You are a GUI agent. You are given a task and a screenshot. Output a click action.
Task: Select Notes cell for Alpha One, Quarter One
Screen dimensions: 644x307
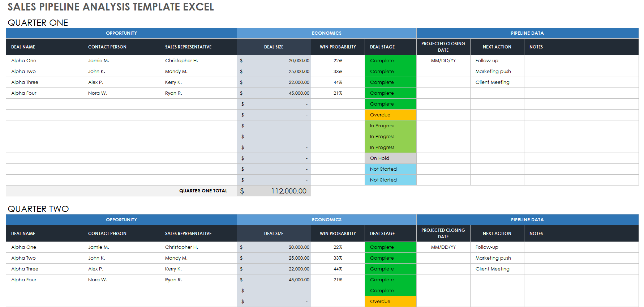(581, 61)
